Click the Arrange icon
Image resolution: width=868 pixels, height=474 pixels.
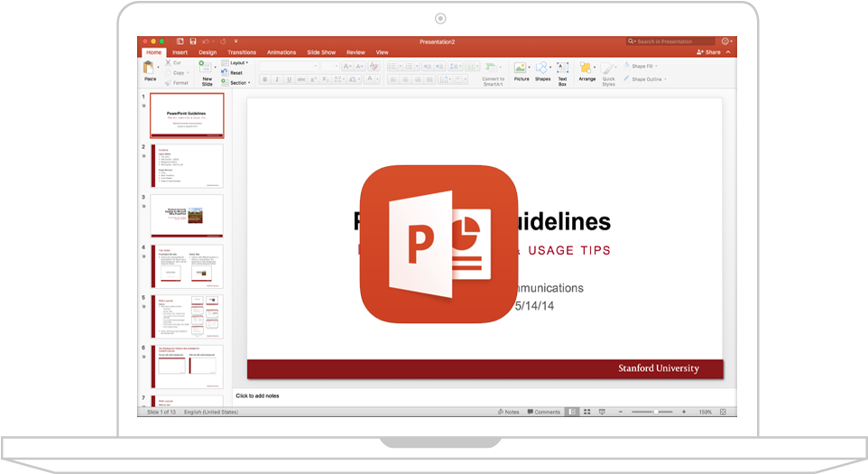585,68
